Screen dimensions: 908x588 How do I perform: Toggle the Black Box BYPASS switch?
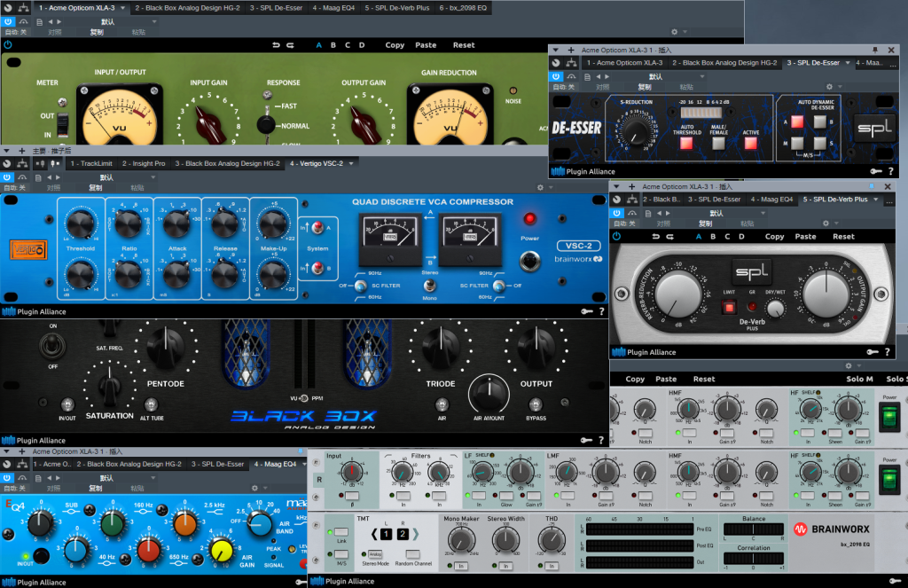(x=536, y=404)
